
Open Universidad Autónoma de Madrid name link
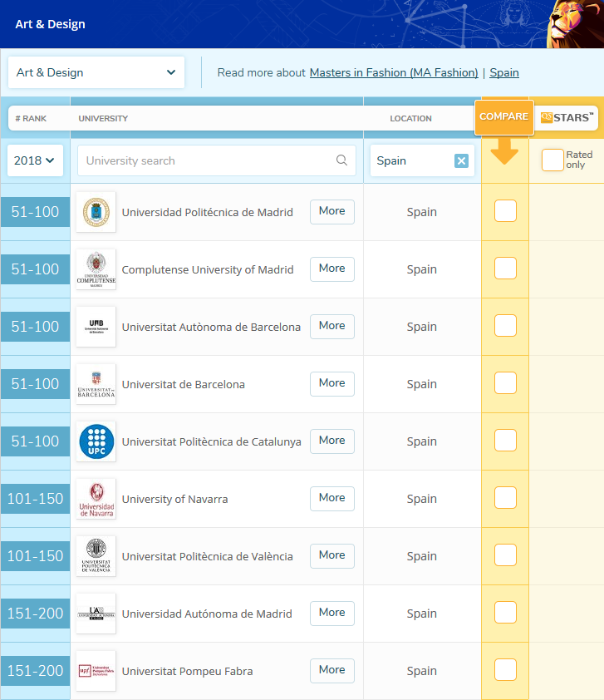(x=207, y=614)
